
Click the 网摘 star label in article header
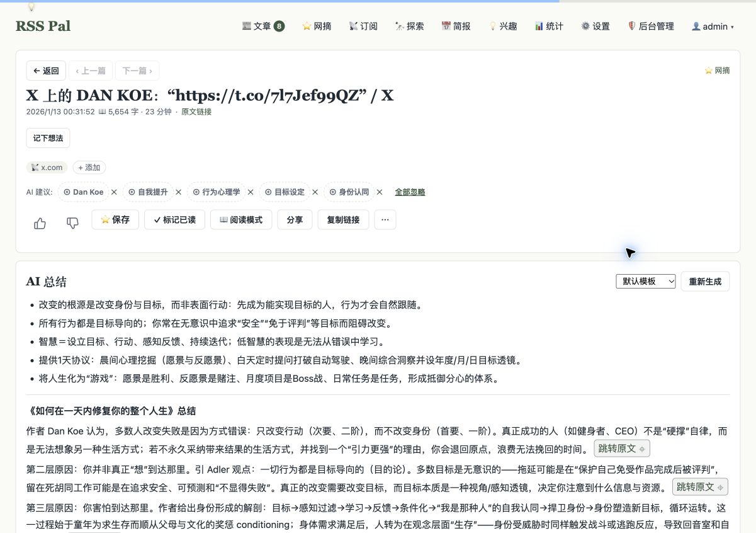click(717, 71)
